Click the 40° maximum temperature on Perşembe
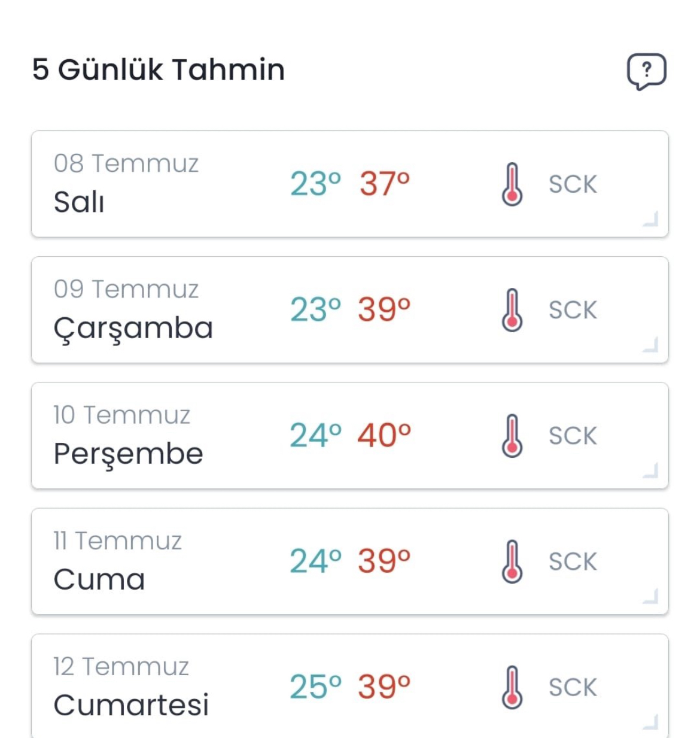700x738 pixels. (x=384, y=435)
